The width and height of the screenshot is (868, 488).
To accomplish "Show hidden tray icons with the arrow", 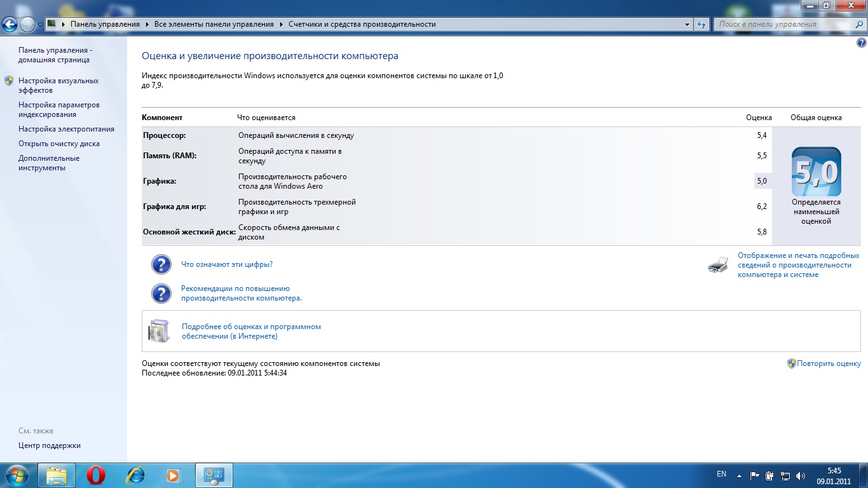I will point(739,475).
